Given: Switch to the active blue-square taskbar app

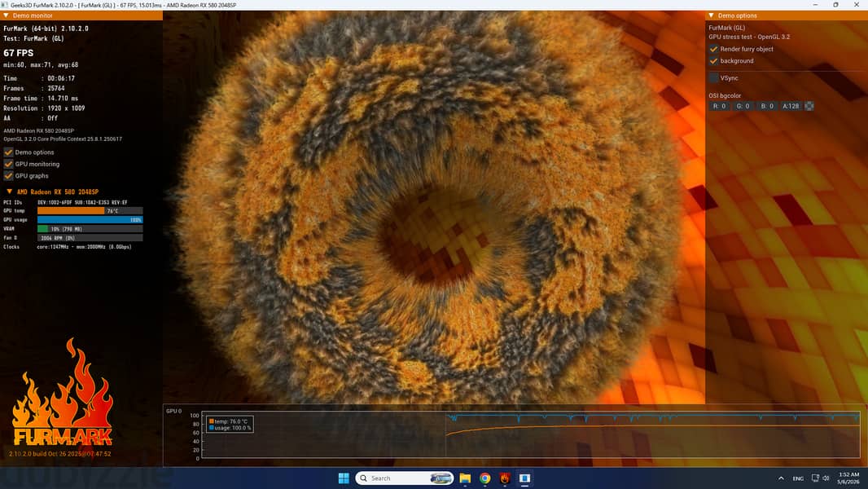Looking at the screenshot, I should click(524, 478).
